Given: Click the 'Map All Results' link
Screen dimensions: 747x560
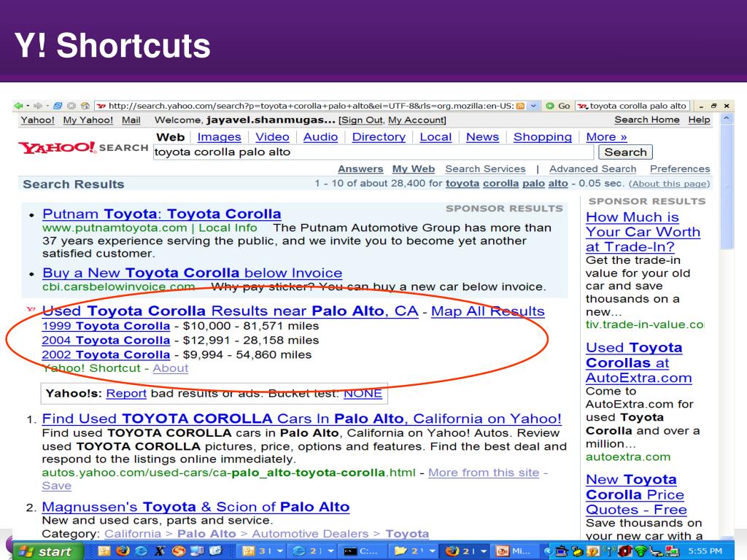Looking at the screenshot, I should click(x=488, y=311).
